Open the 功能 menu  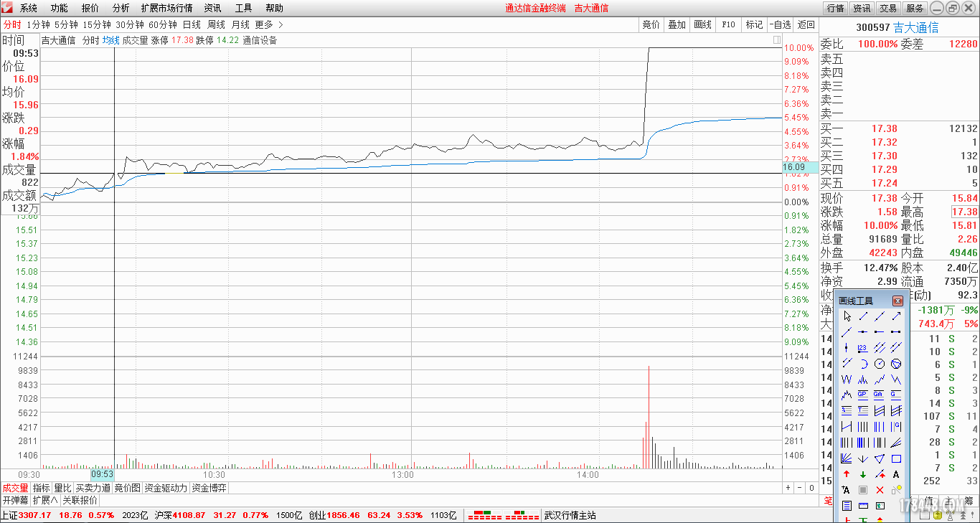(60, 8)
